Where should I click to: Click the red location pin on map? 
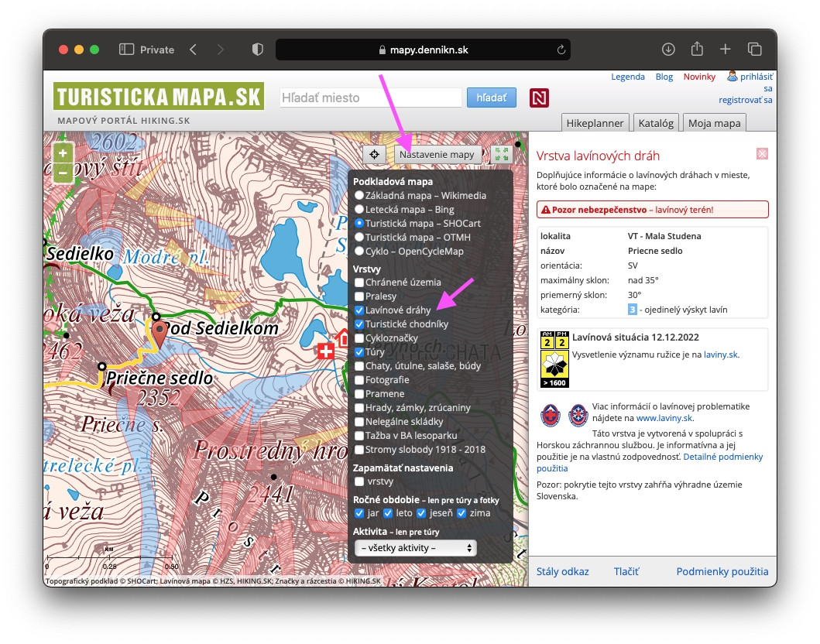click(x=160, y=334)
